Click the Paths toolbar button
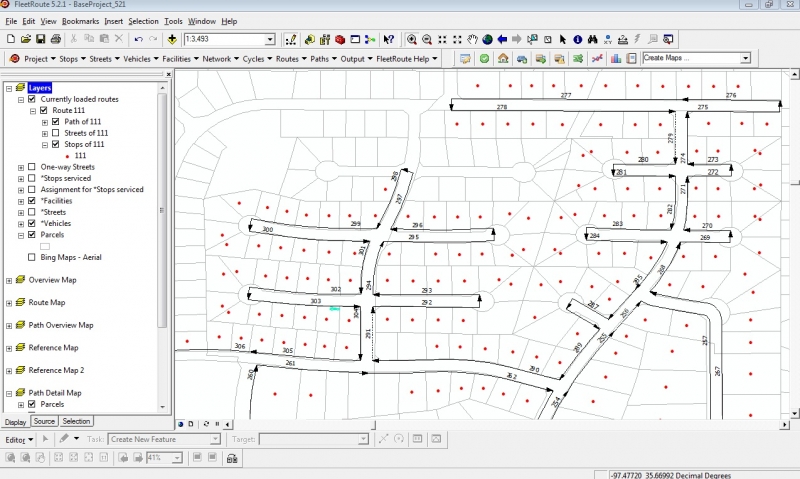 (323, 59)
